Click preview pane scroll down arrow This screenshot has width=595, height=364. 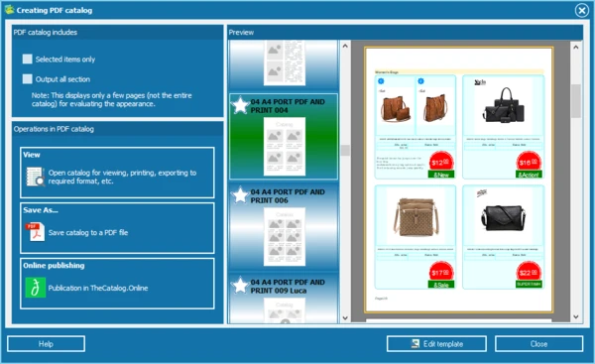click(576, 316)
